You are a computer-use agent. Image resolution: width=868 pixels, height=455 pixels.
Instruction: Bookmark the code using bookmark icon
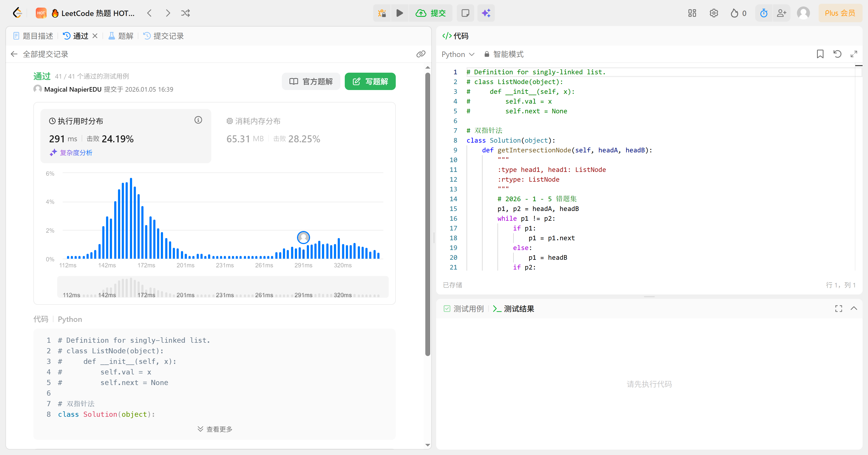820,54
